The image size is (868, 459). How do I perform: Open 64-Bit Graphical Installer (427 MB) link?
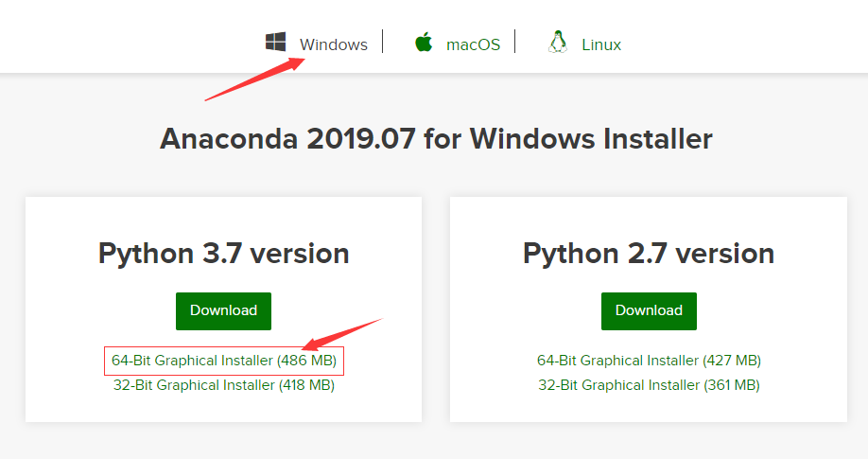point(649,361)
